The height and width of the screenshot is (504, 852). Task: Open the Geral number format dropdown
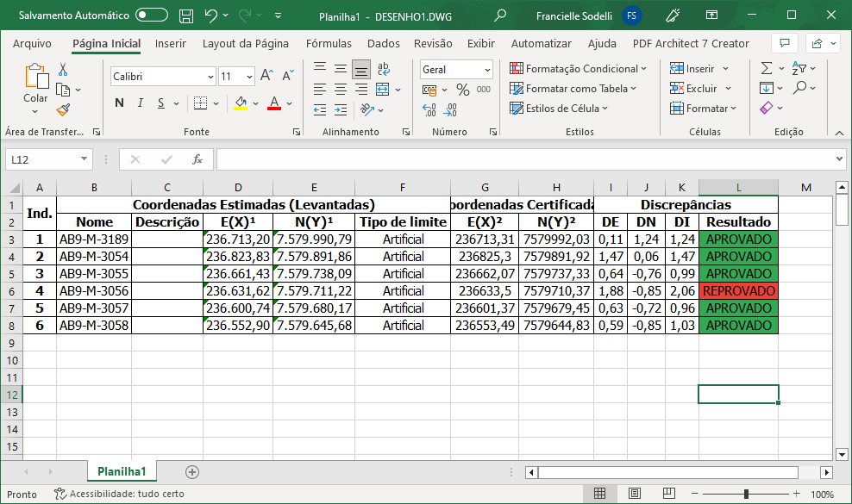[487, 70]
